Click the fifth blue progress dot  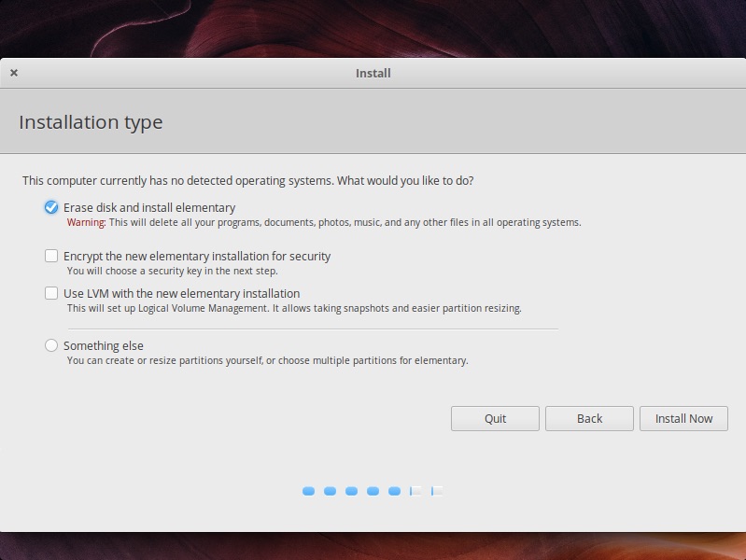(x=394, y=491)
